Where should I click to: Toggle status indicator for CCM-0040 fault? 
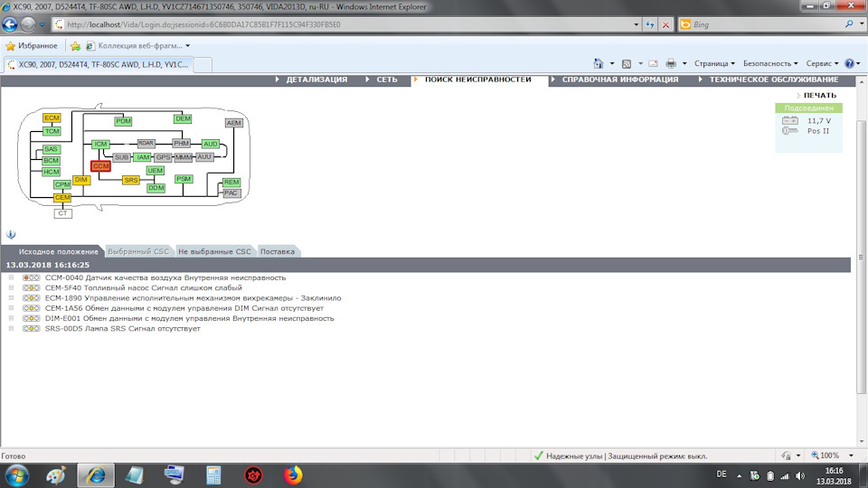31,277
